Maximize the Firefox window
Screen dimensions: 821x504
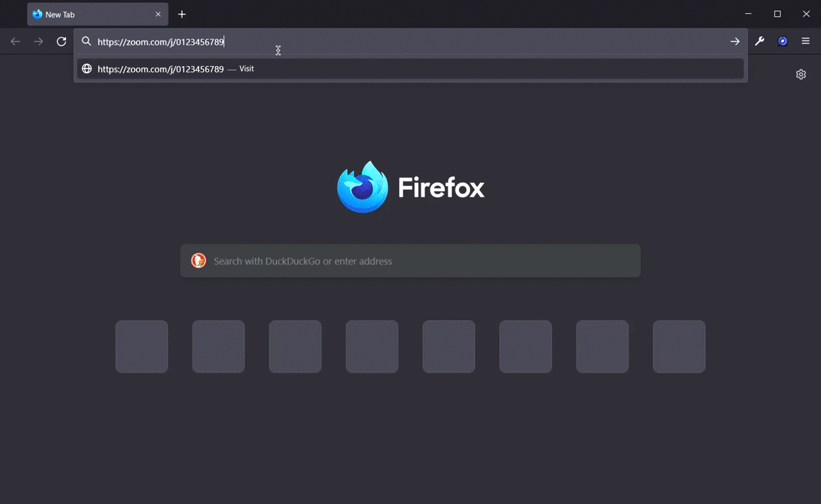pos(777,14)
